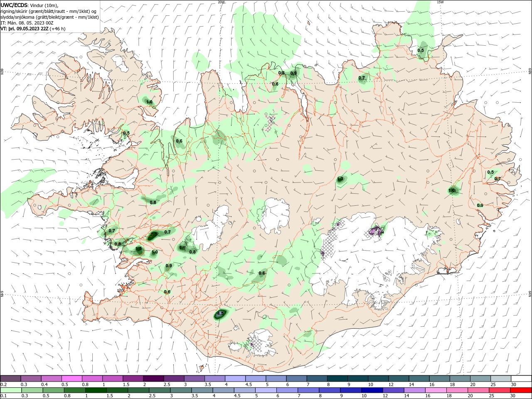Click the 1.0 value in the Westfjords area

(149, 102)
